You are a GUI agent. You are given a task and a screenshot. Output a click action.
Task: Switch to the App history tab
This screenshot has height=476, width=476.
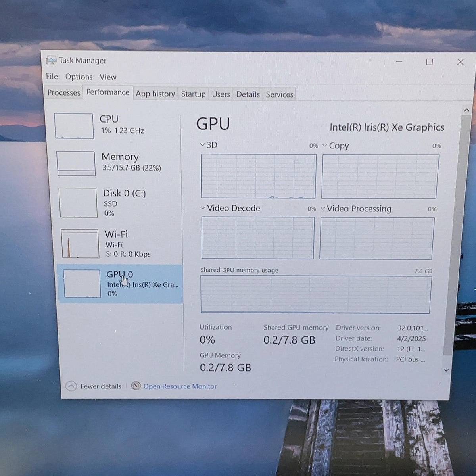[155, 94]
